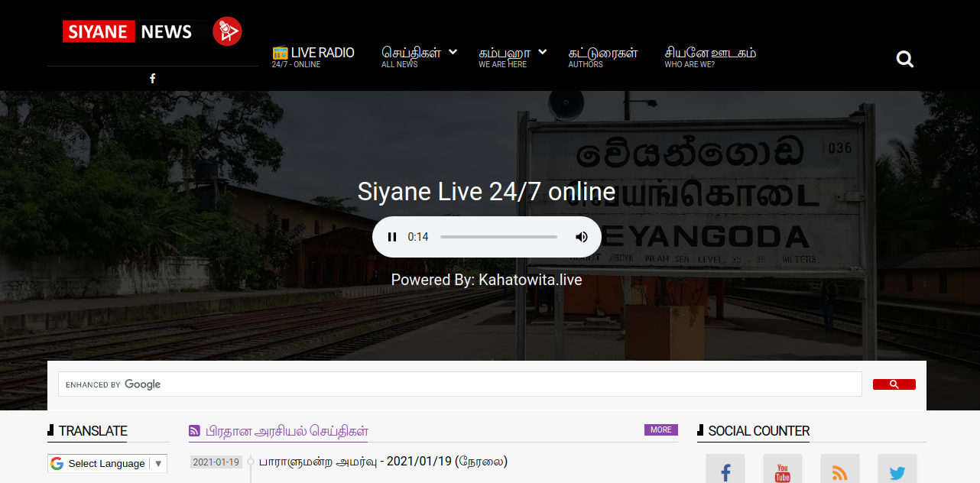
Task: Pause the live audio stream
Action: (392, 237)
